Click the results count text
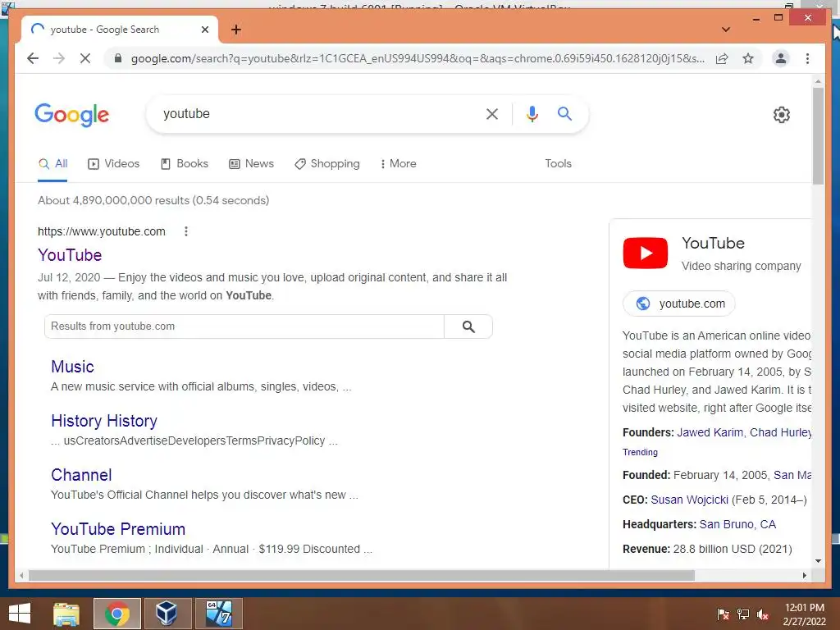 pyautogui.click(x=153, y=200)
